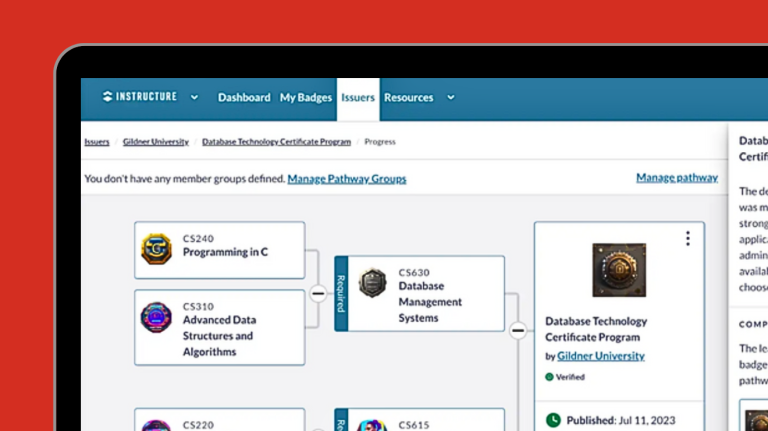The image size is (768, 431).
Task: Select the Issuers tab
Action: tap(358, 97)
